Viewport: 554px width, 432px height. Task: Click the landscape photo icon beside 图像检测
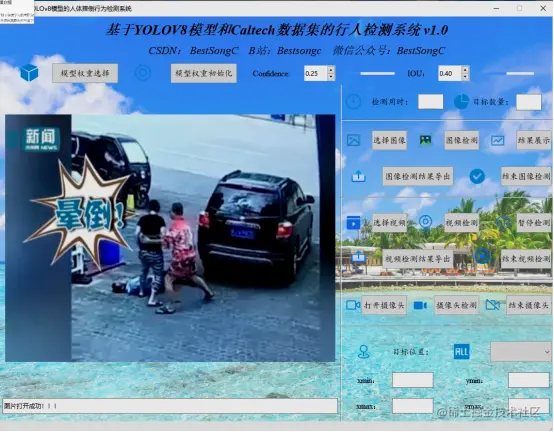pyautogui.click(x=425, y=140)
